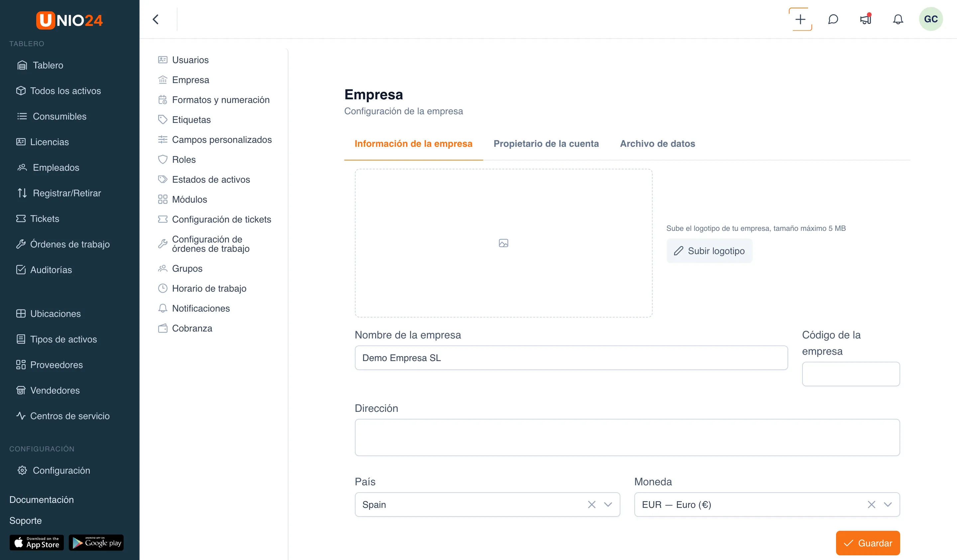Open the chat messages icon
The height and width of the screenshot is (560, 957).
pyautogui.click(x=833, y=19)
